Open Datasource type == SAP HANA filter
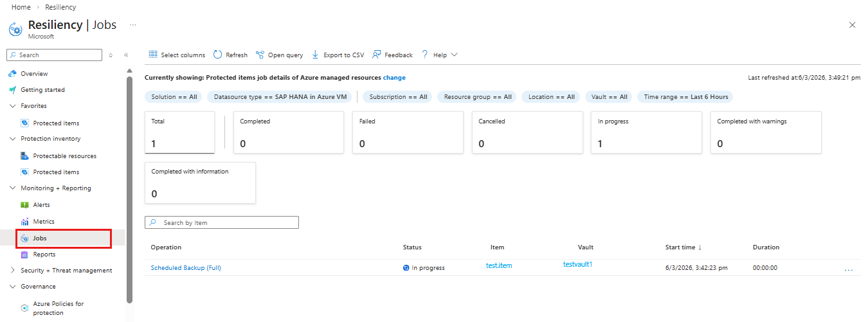The image size is (868, 322). point(280,97)
